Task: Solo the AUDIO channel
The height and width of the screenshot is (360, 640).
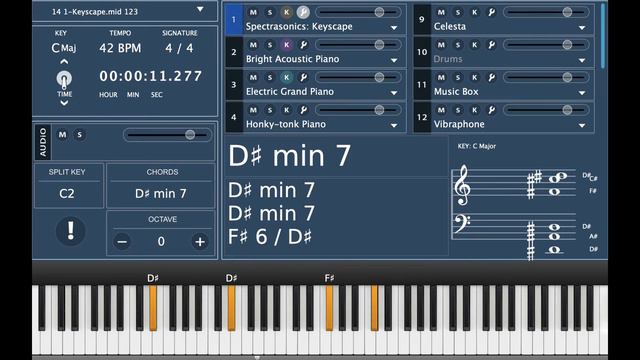Action: [x=80, y=135]
